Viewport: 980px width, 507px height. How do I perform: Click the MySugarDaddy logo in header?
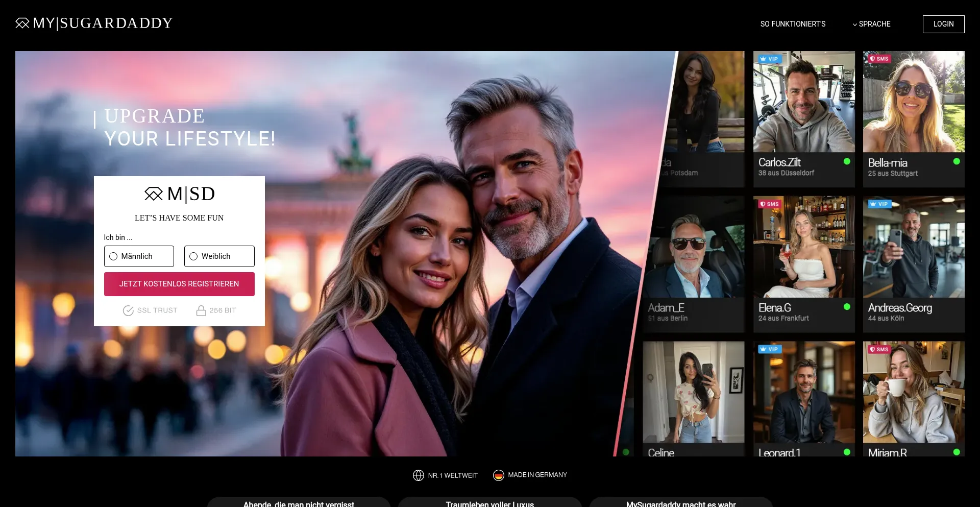[x=94, y=23]
